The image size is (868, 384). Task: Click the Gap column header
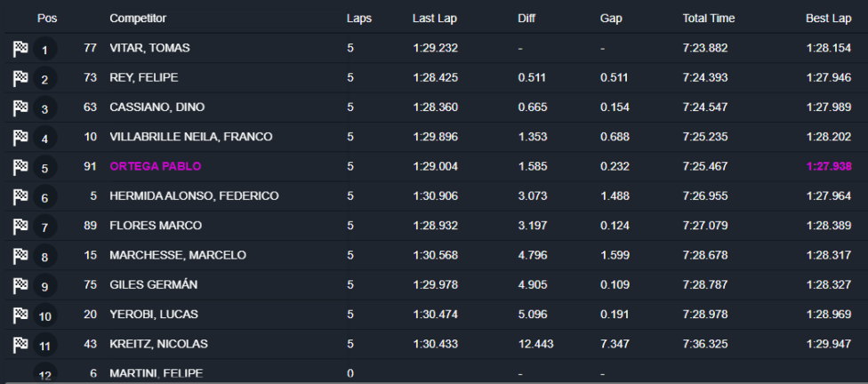click(611, 18)
